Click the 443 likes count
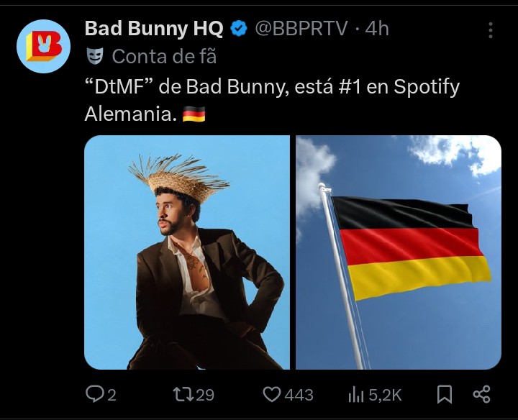The height and width of the screenshot is (420, 518). point(299,395)
